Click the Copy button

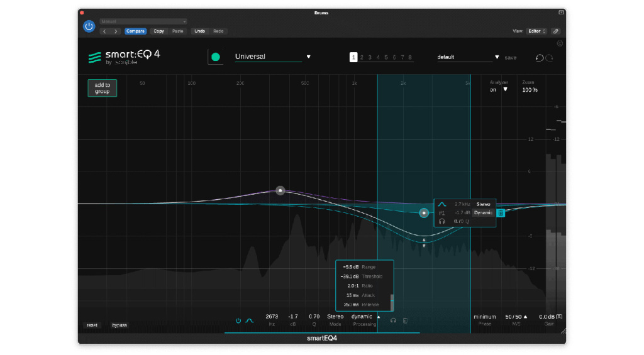coord(158,31)
